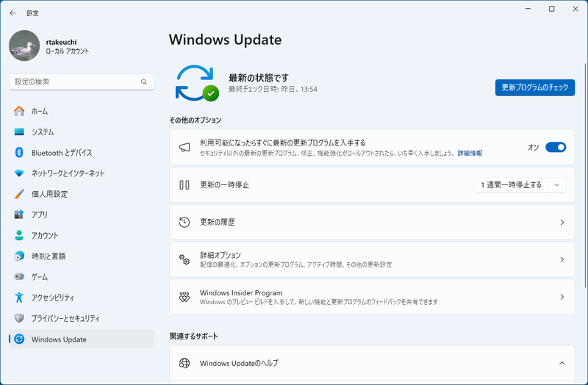Open ホーム home icon in sidebar

pos(19,111)
